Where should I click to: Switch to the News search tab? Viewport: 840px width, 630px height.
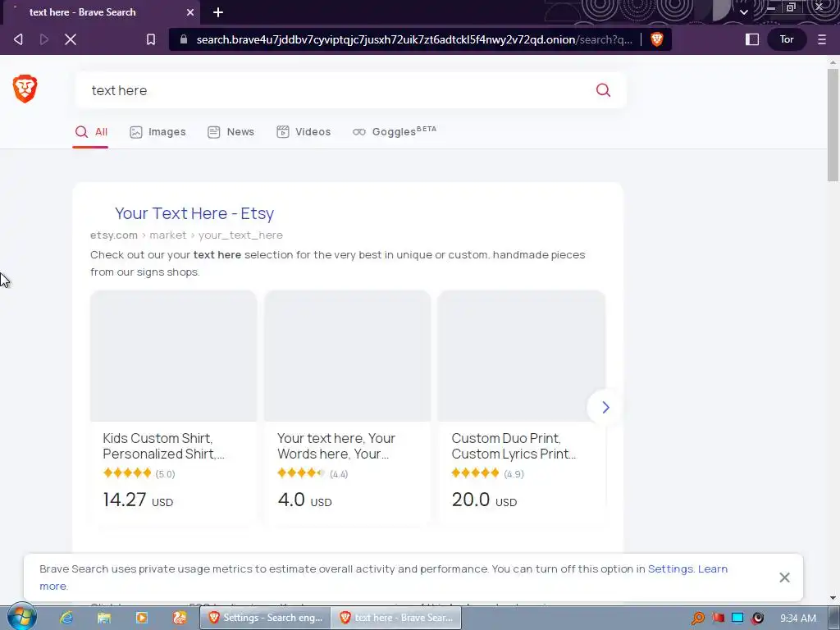tap(231, 132)
